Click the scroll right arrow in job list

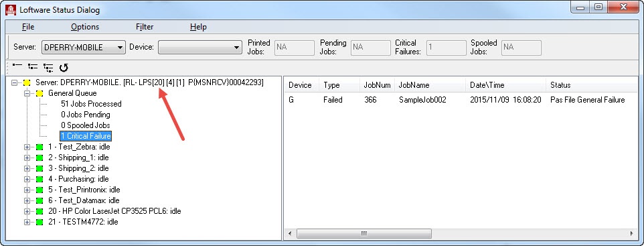click(x=632, y=234)
